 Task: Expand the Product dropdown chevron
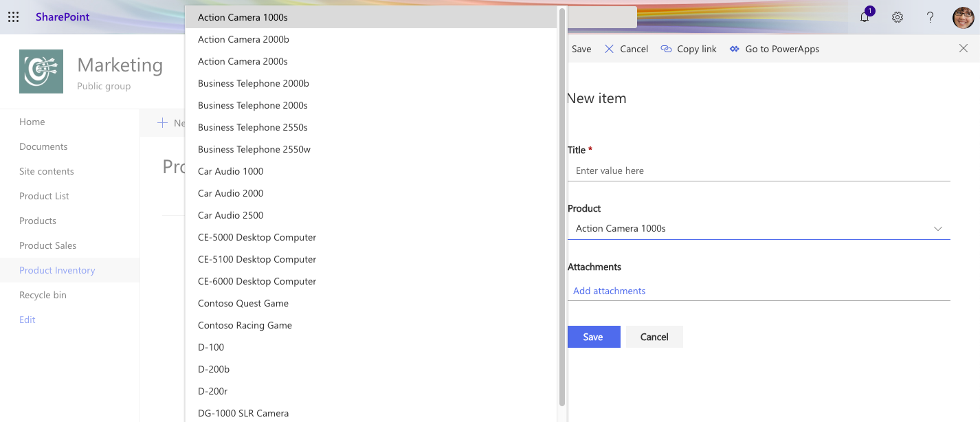click(938, 229)
